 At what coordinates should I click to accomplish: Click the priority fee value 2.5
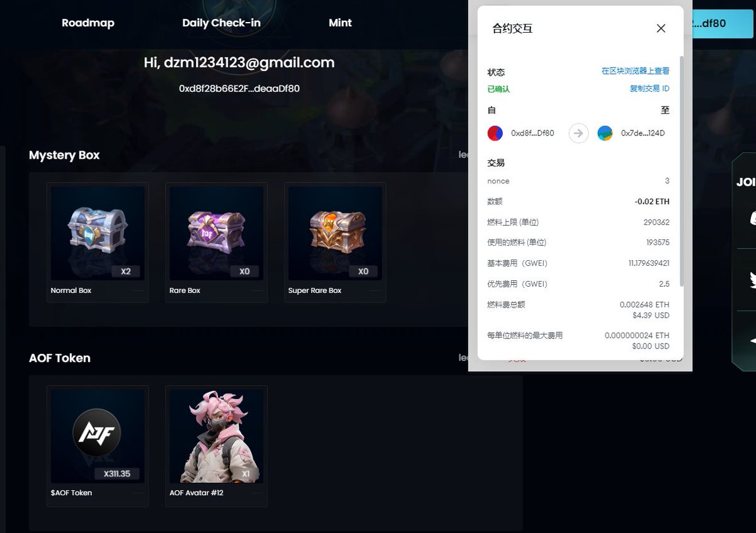664,284
